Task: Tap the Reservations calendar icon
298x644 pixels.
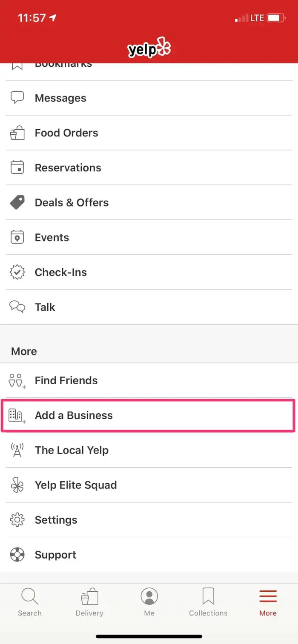Action: pyautogui.click(x=17, y=167)
